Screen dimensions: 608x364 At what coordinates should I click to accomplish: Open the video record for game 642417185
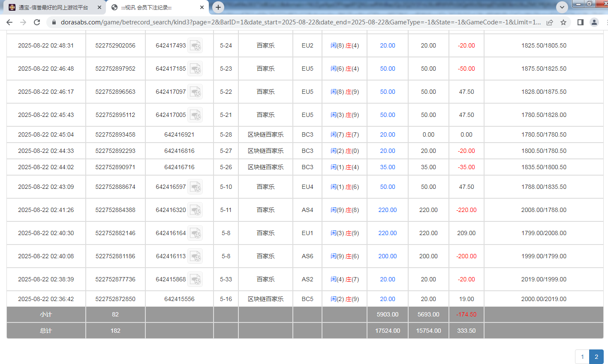point(196,69)
